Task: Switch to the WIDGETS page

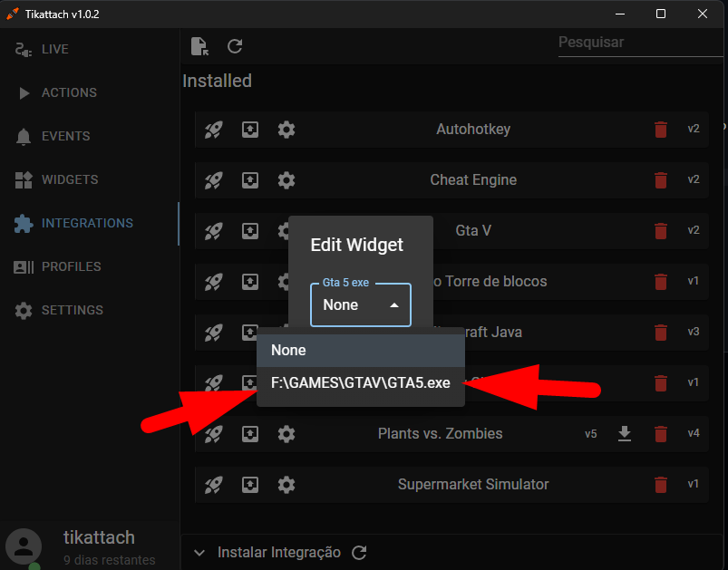Action: point(89,179)
